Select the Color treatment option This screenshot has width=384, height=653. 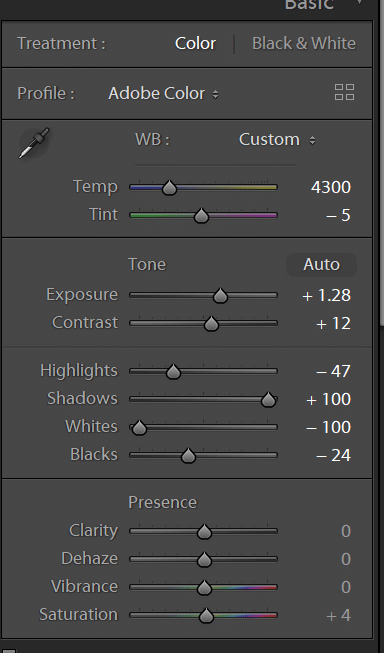pyautogui.click(x=195, y=43)
